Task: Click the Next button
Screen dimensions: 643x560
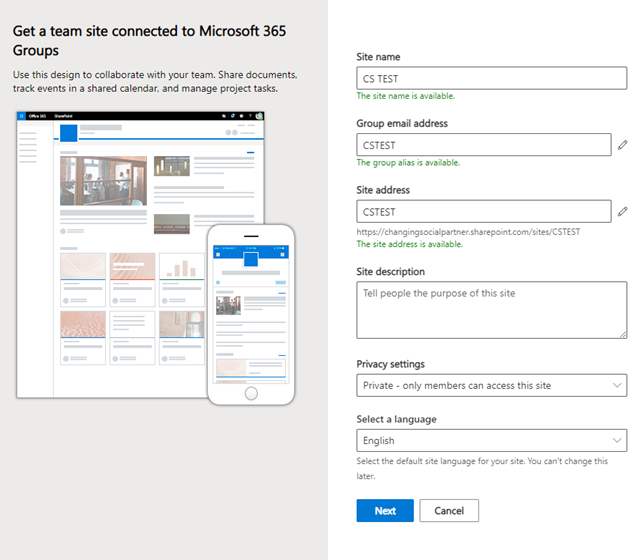Action: (x=385, y=510)
